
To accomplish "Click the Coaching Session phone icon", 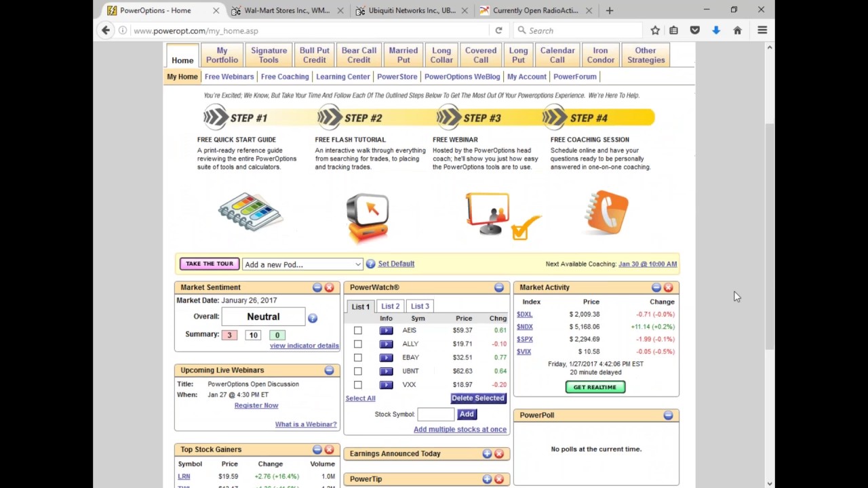I will 606,213.
